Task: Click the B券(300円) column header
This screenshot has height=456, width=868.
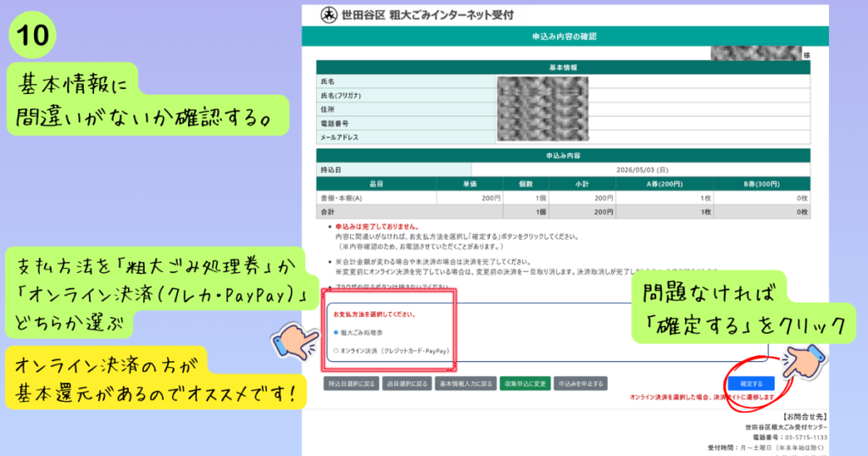Action: [762, 184]
